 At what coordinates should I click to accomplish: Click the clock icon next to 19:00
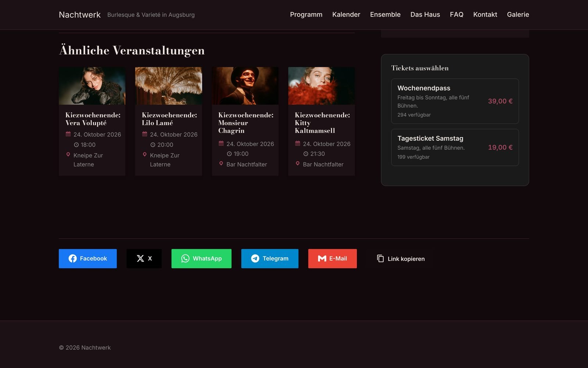click(x=229, y=154)
